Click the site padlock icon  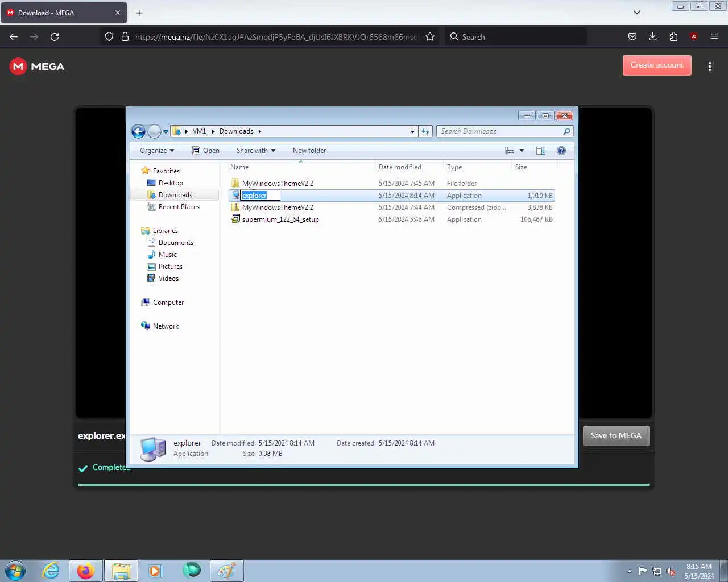125,36
